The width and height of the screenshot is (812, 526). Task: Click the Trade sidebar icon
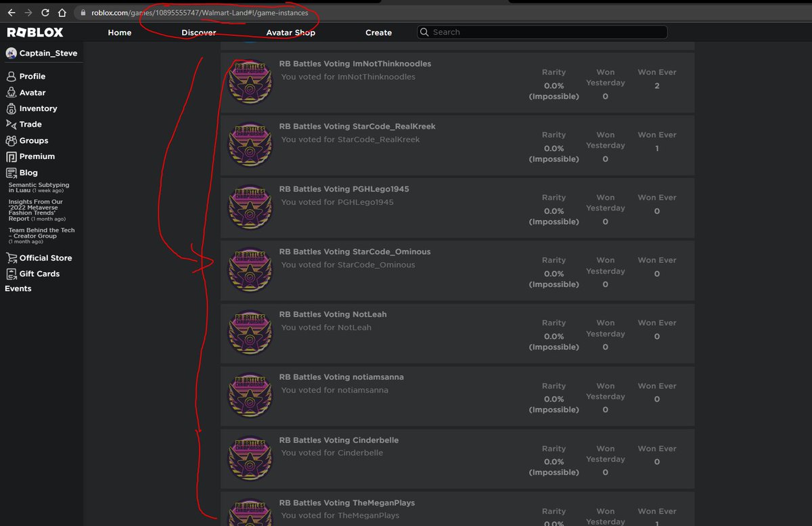coord(11,125)
